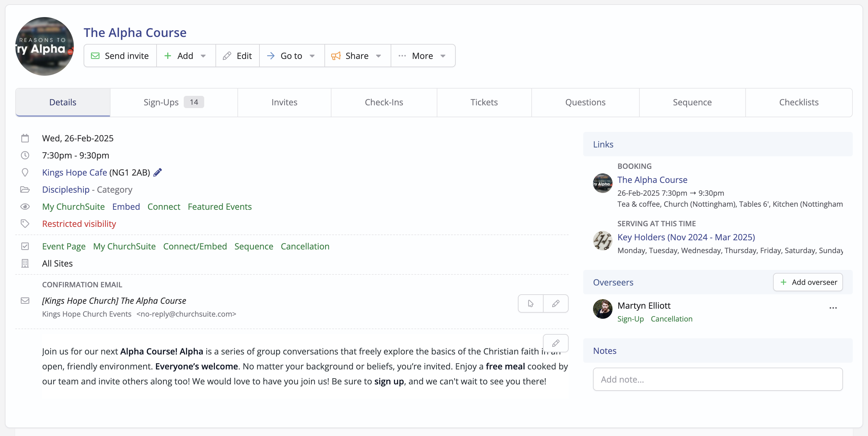Open the Share dropdown menu
Screen dimensions: 868x436
pos(357,56)
